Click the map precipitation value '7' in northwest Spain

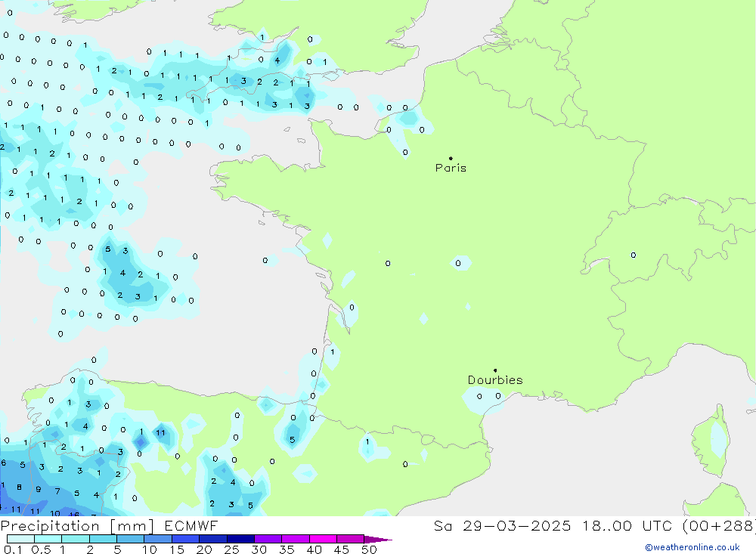coord(57,491)
